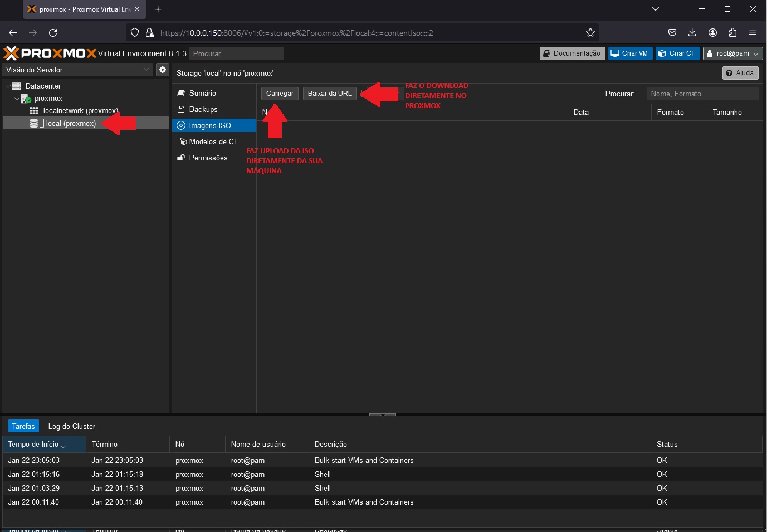Switch to the Tarefas tab
Viewport: 767px width, 532px height.
tap(23, 426)
